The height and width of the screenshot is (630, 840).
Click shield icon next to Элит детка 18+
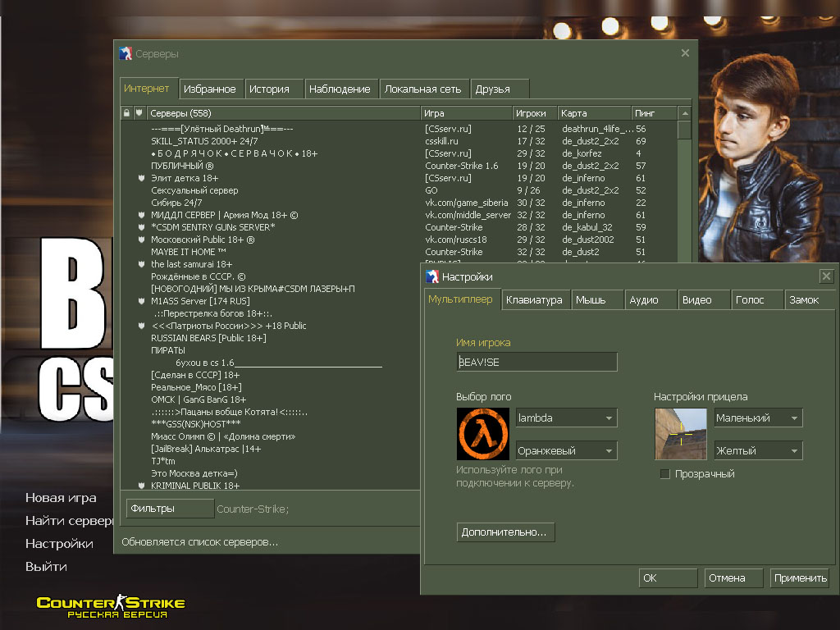pyautogui.click(x=141, y=178)
